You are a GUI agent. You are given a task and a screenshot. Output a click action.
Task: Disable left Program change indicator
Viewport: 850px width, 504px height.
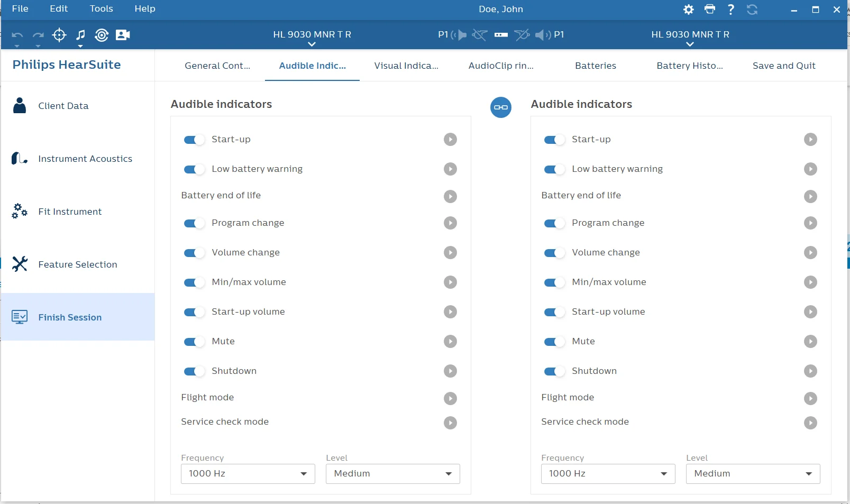coord(194,223)
